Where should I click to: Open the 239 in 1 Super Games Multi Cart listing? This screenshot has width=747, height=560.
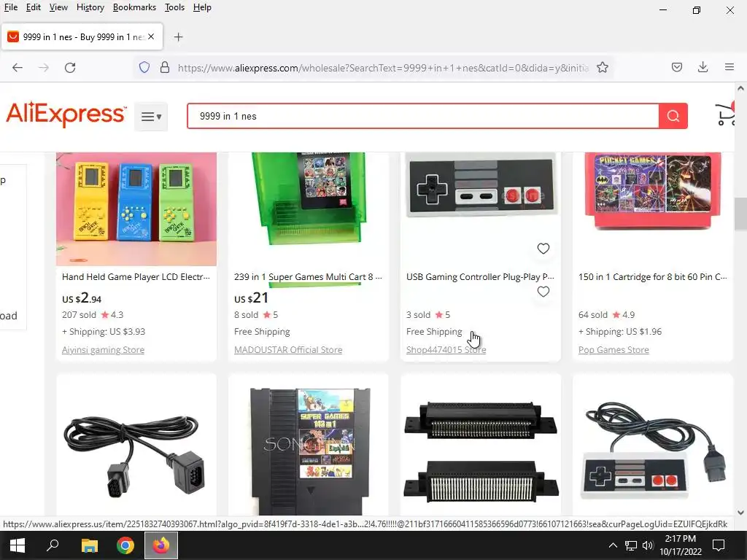(308, 276)
